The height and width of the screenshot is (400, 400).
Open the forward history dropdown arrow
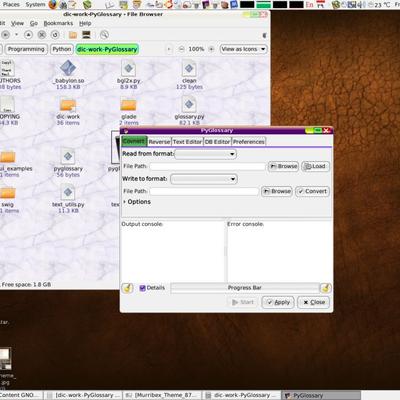(16, 35)
